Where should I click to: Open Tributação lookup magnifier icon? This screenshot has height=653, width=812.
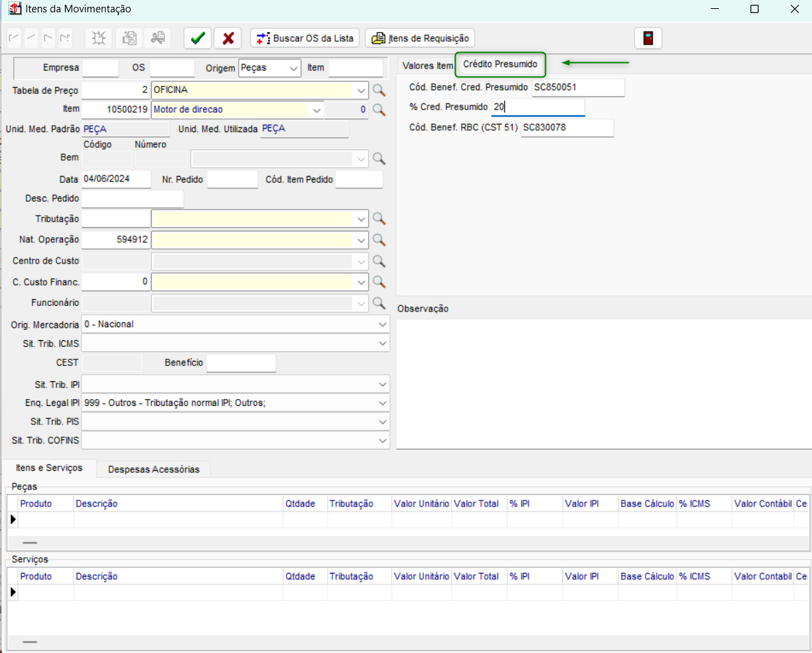(x=379, y=219)
